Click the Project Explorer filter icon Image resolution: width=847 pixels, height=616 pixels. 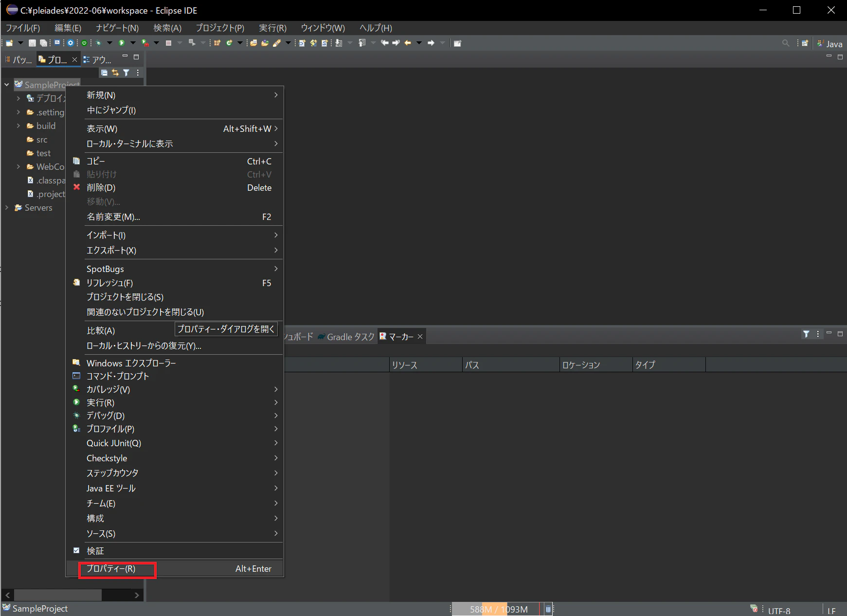126,72
